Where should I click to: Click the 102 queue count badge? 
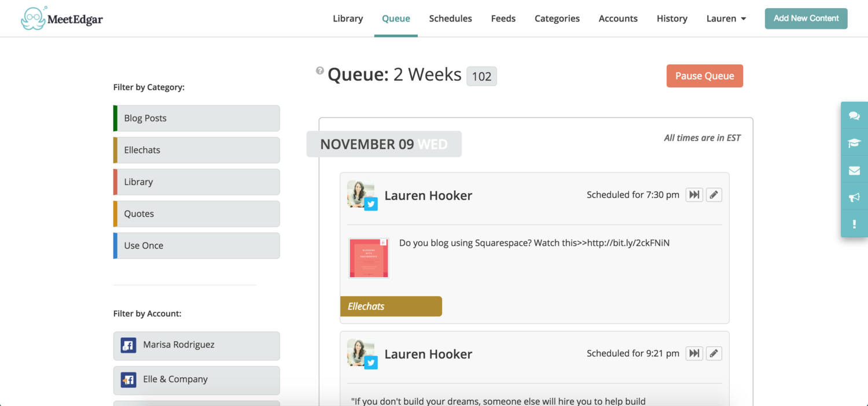pos(481,76)
